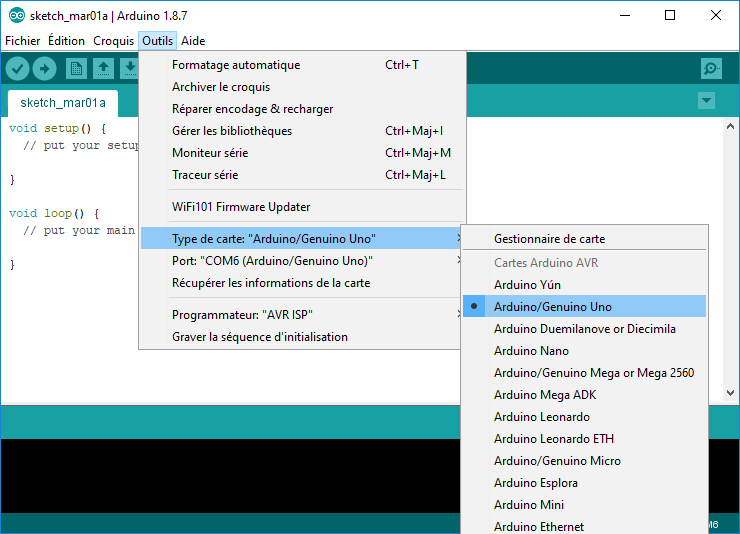Open the Serial Monitor magnifier icon
The height and width of the screenshot is (534, 740).
[711, 69]
